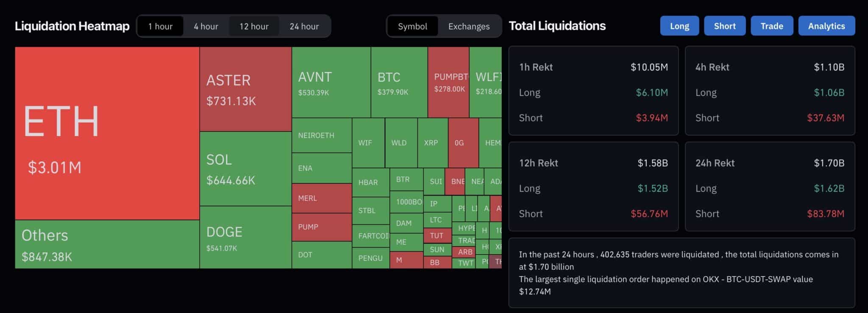Select the SOL tile on the heatmap
Image resolution: width=868 pixels, height=313 pixels.
tap(245, 170)
